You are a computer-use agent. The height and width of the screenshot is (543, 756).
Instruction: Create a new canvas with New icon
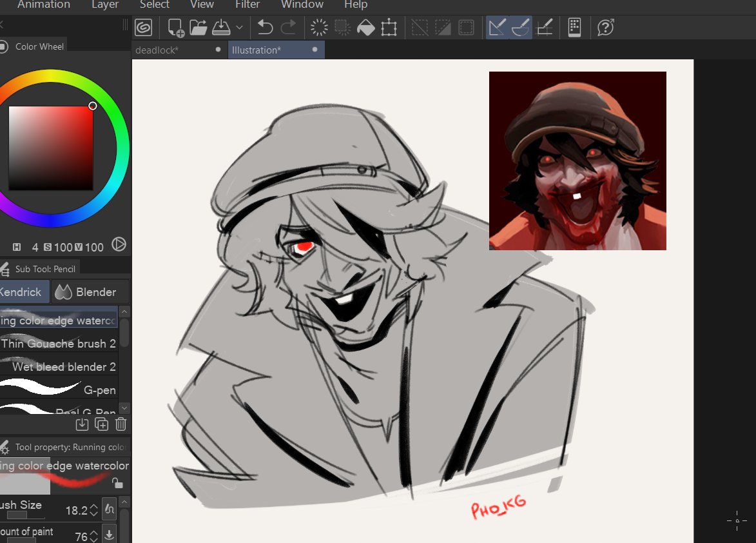pyautogui.click(x=175, y=28)
